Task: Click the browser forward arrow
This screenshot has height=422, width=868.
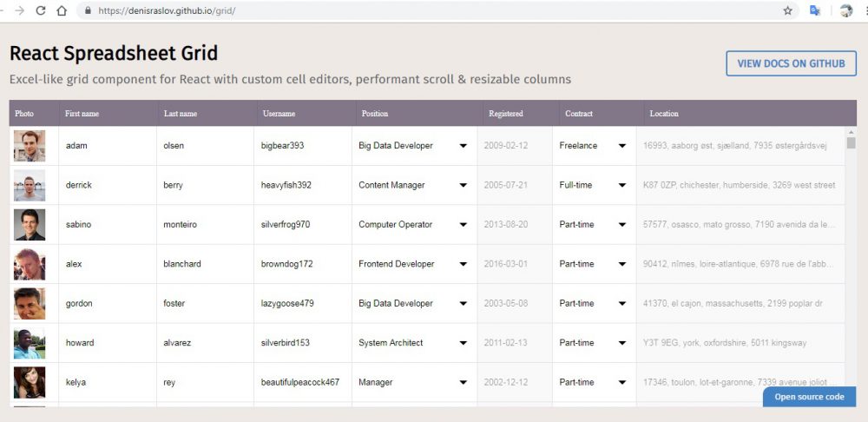Action: click(19, 11)
